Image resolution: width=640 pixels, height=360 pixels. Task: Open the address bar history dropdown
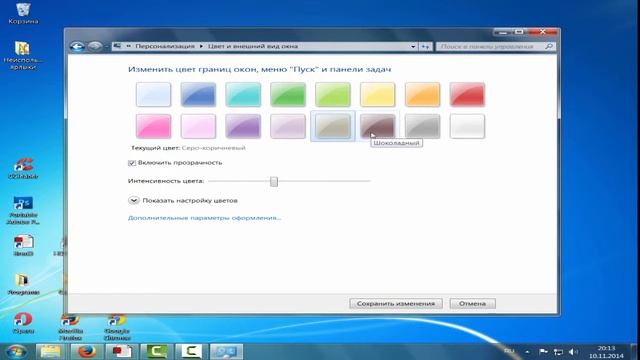[413, 47]
